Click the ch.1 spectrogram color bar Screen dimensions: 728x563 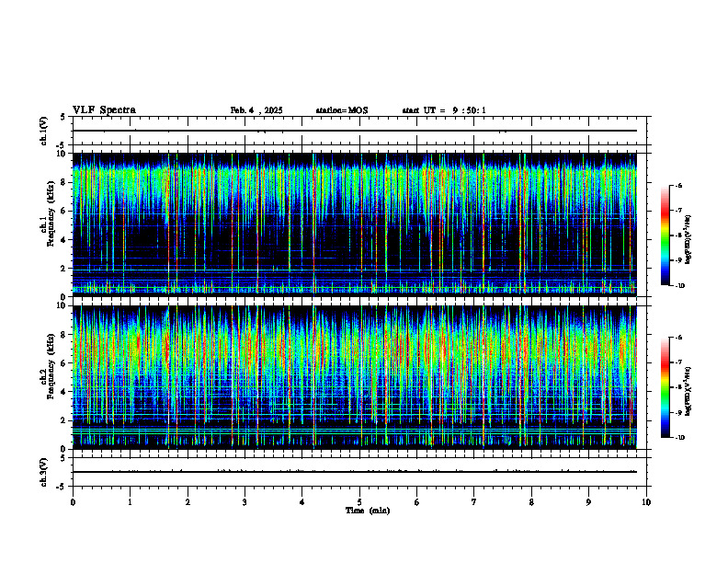pyautogui.click(x=665, y=236)
